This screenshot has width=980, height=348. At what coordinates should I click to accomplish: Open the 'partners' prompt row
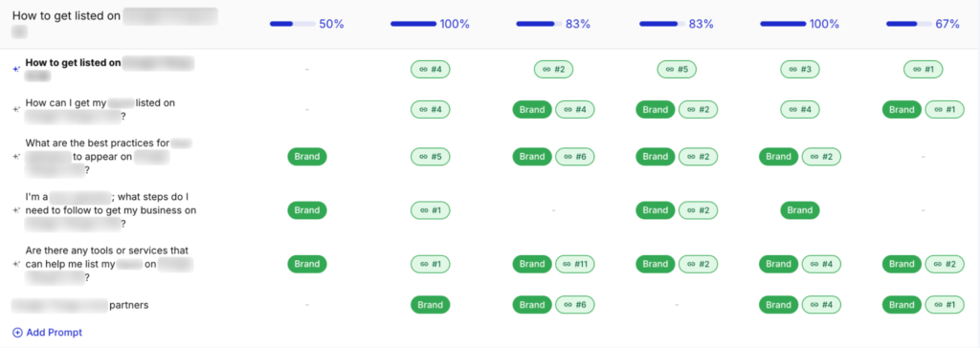pos(80,306)
